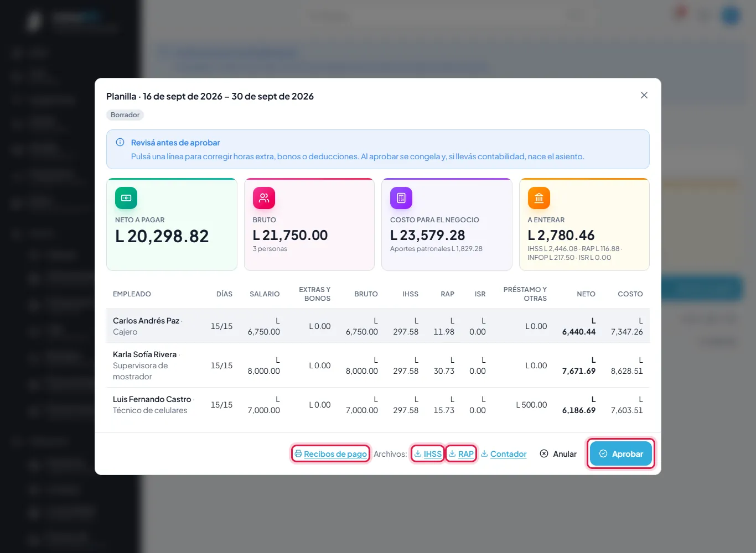Image resolution: width=756 pixels, height=553 pixels.
Task: Click the neto value 6,186.69
Action: (x=579, y=405)
